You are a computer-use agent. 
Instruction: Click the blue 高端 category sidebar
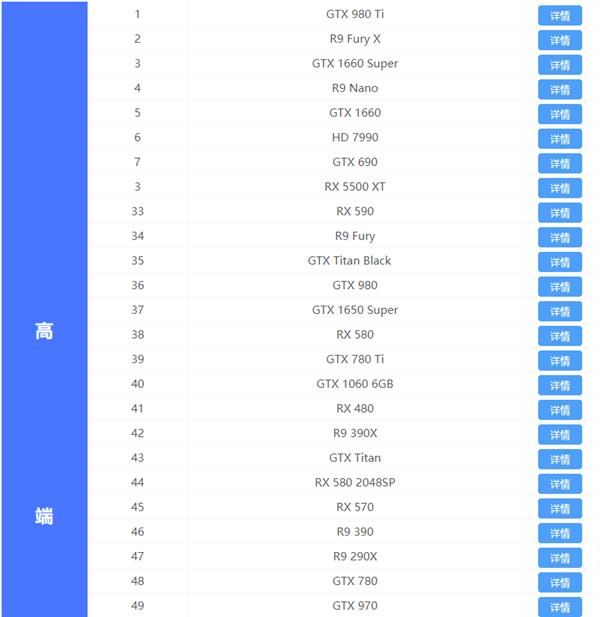[44, 308]
